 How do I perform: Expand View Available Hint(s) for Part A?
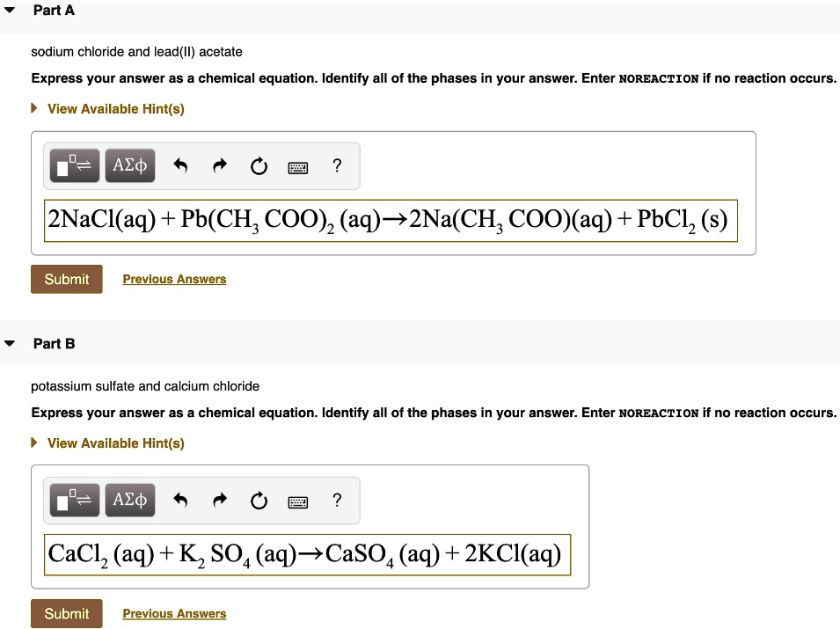tap(116, 108)
